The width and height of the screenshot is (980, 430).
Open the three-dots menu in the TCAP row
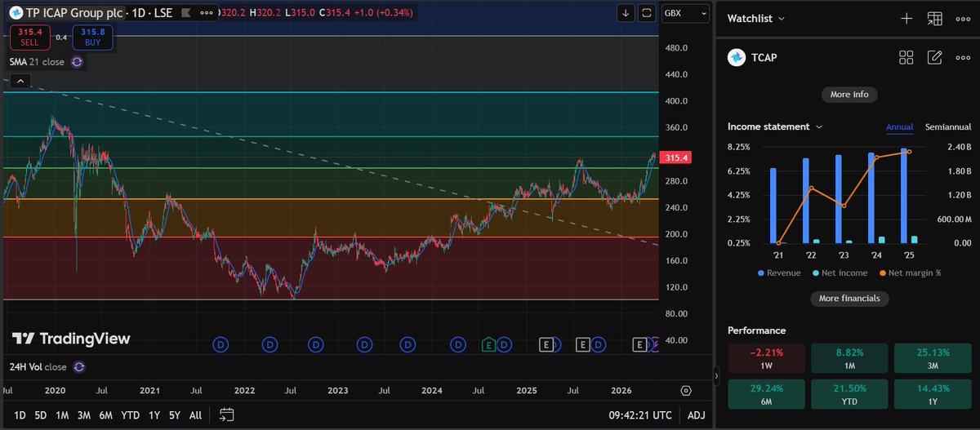[963, 57]
